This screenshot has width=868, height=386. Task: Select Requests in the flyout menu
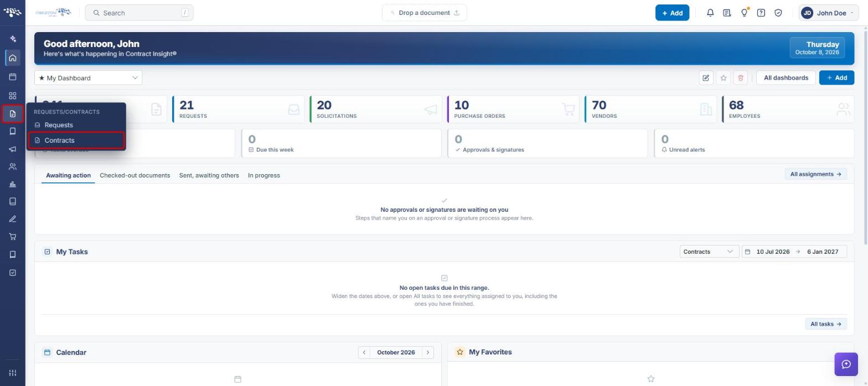coord(76,125)
